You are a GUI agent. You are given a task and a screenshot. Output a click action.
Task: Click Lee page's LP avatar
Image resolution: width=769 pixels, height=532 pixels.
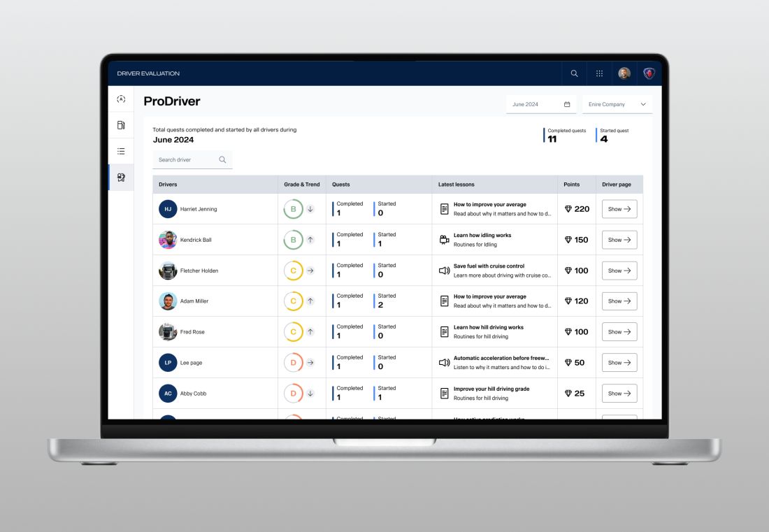[168, 363]
